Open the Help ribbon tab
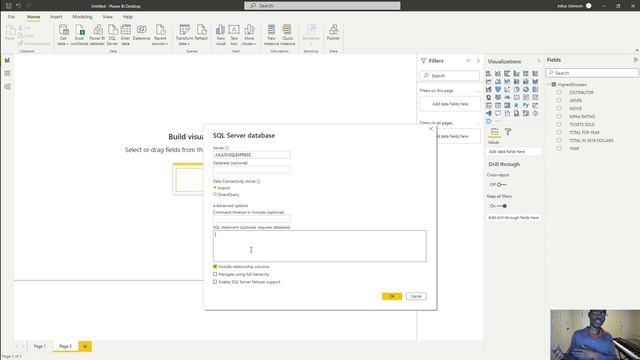The height and width of the screenshot is (360, 640). [x=127, y=17]
